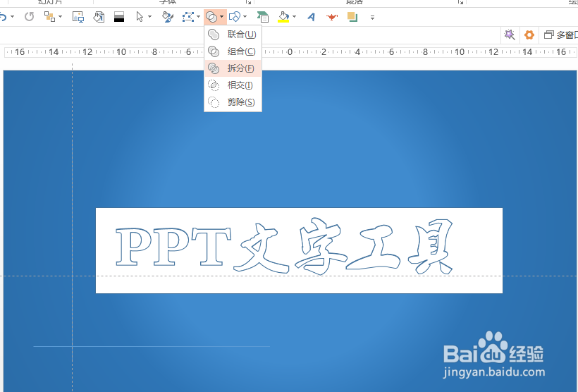Click the red magic lamp icon
Image resolution: width=578 pixels, height=392 pixels.
click(x=332, y=17)
